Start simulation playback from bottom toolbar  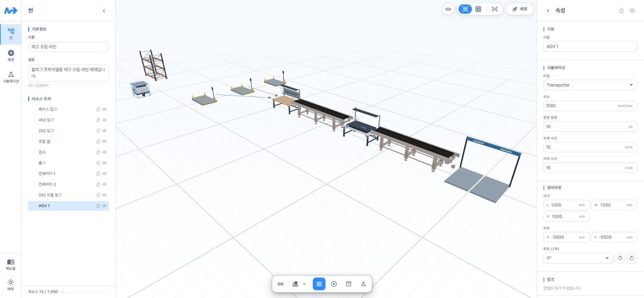tap(334, 284)
